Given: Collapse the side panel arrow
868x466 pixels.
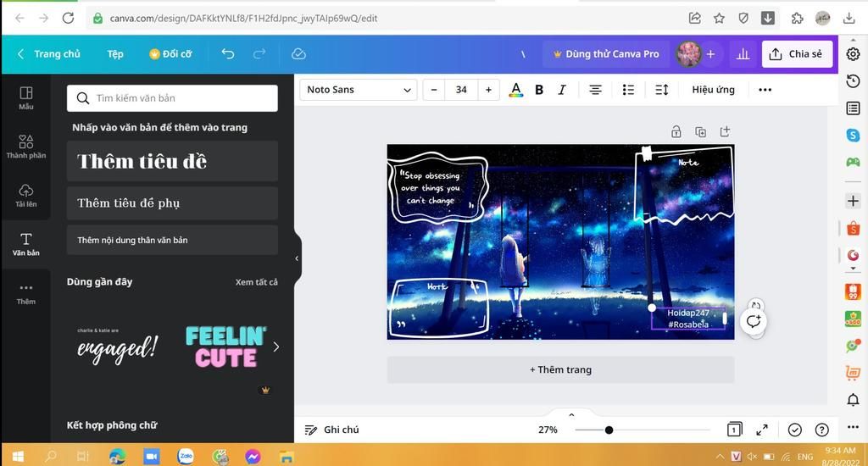Looking at the screenshot, I should point(297,258).
